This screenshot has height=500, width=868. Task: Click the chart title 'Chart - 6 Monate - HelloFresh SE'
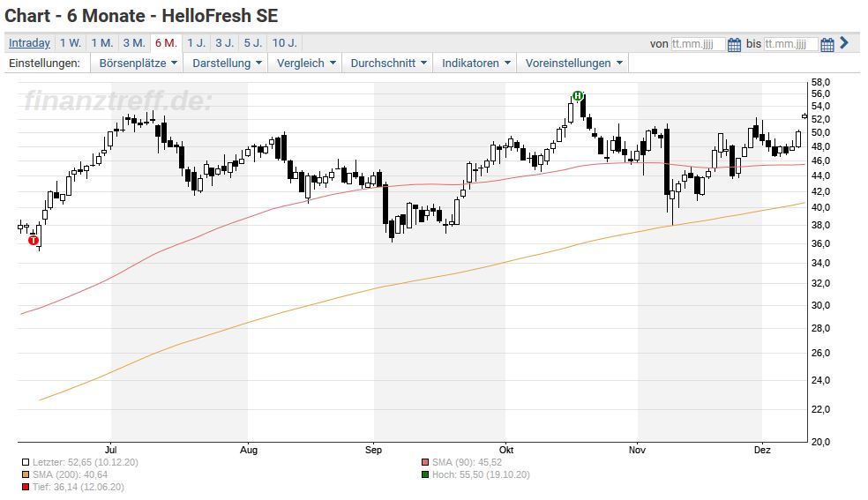[x=141, y=16]
